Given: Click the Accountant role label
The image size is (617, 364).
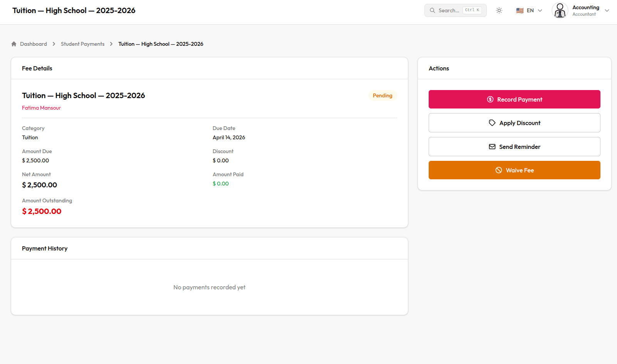Looking at the screenshot, I should (x=584, y=14).
